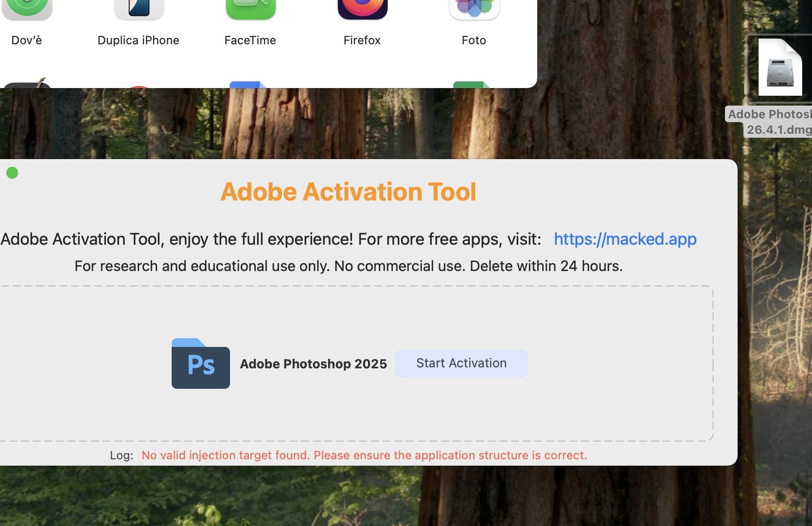This screenshot has height=526, width=812.
Task: Click the '26.4.1.dmg' file name label
Action: pos(779,130)
